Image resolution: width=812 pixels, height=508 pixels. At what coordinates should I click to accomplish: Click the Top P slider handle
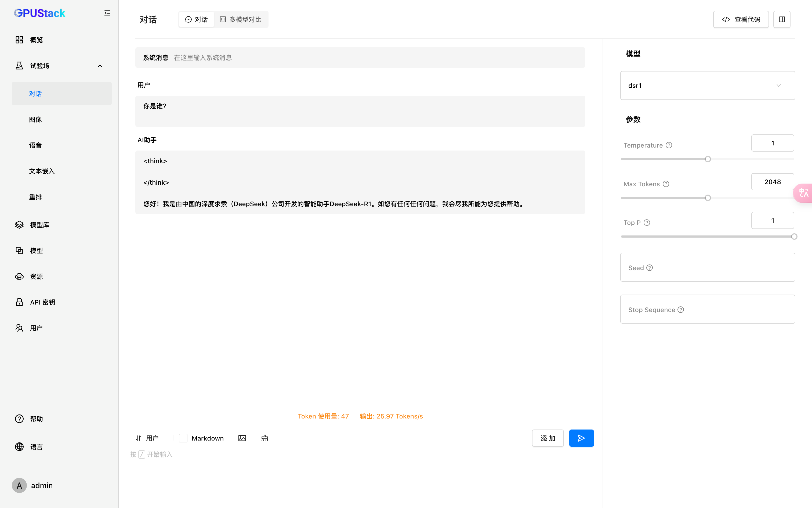point(794,237)
